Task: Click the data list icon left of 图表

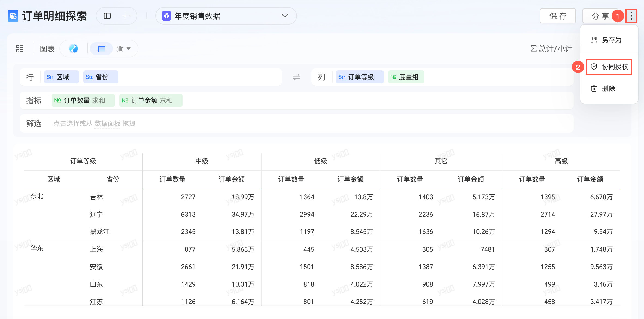Action: 20,49
